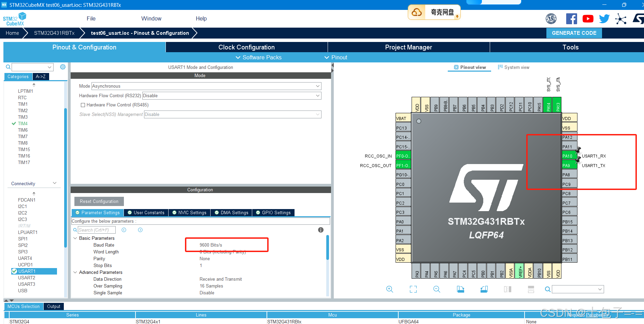Focus the parameter Search (Ctrl+F) field
Image resolution: width=644 pixels, height=324 pixels.
pos(97,230)
